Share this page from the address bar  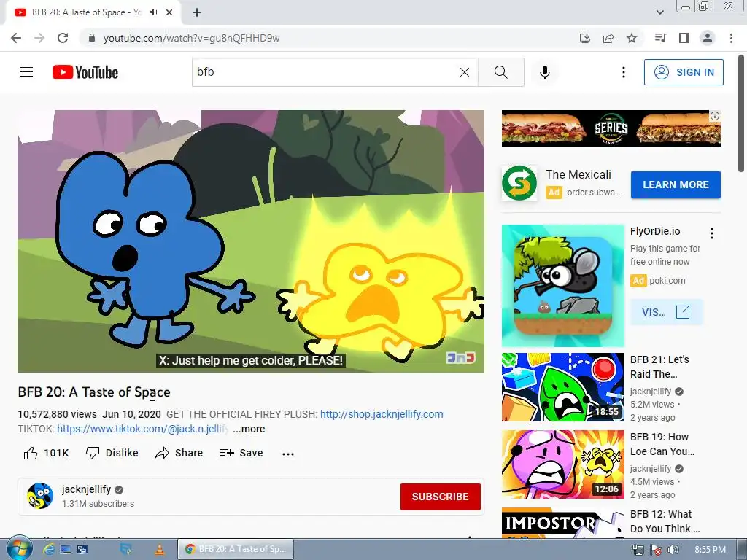coord(608,38)
